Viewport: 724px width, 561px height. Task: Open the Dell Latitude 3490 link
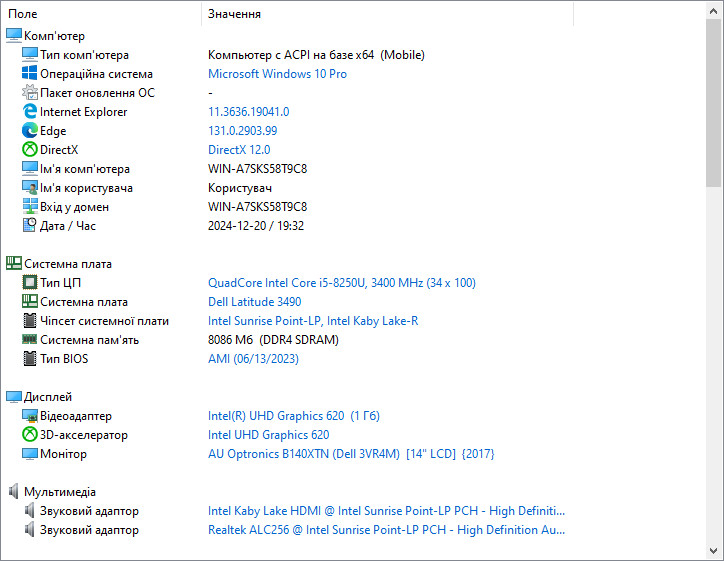coord(254,302)
